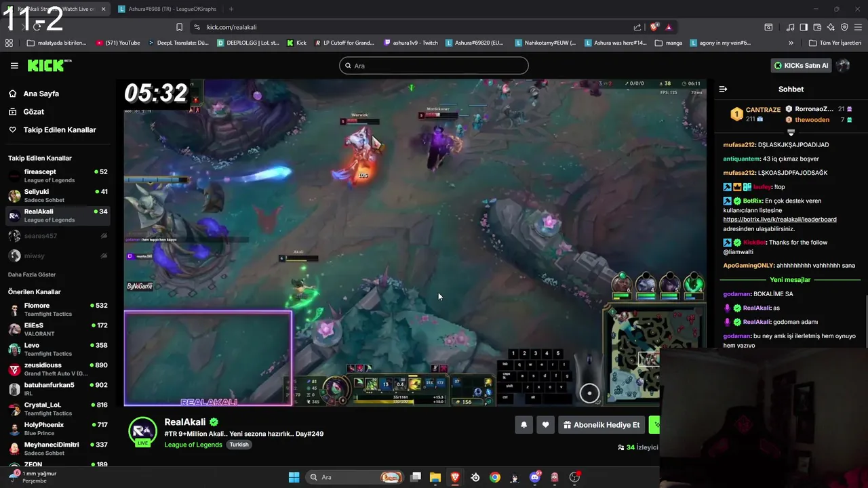Open zeusidiouss recommended channel
868x488 pixels.
click(x=58, y=369)
